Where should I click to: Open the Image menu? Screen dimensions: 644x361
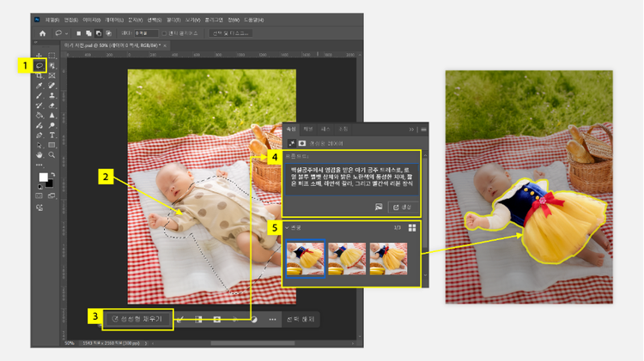[92, 20]
